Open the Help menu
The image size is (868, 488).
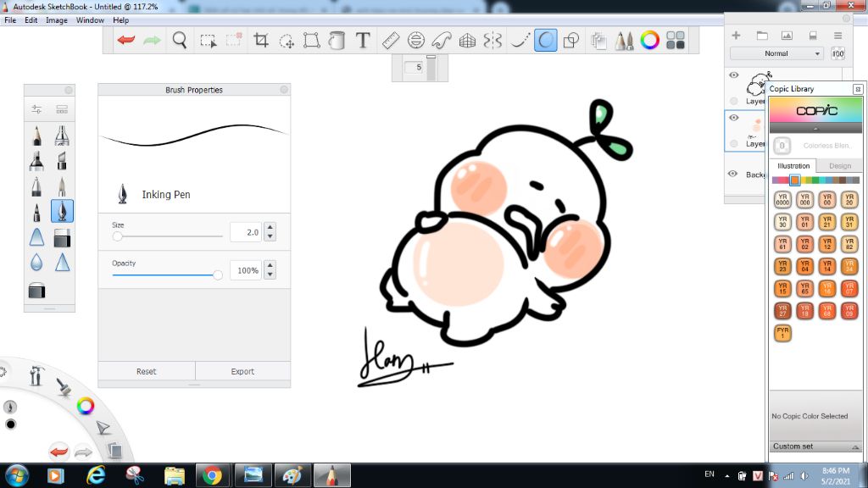tap(120, 20)
